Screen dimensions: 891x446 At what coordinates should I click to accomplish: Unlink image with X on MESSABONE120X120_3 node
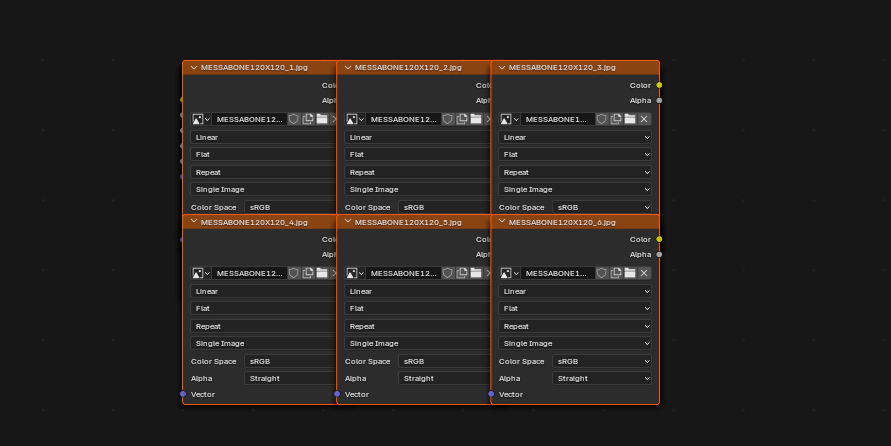point(644,119)
